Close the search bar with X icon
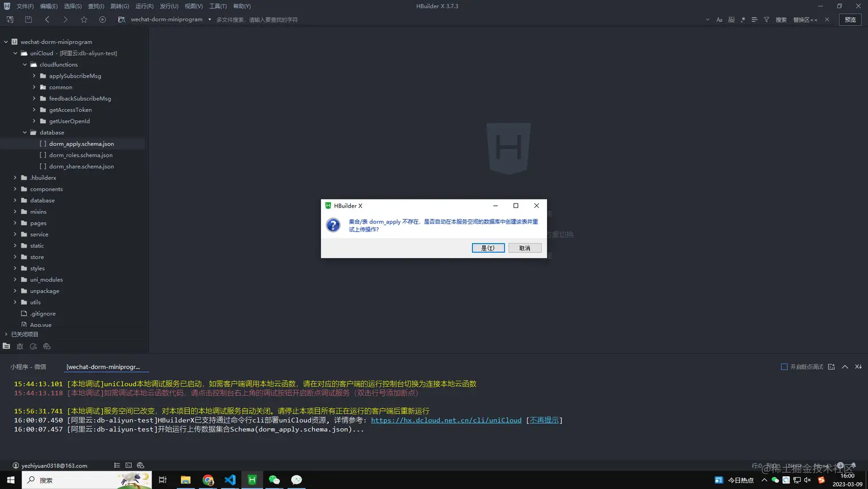This screenshot has width=868, height=489. (x=827, y=20)
